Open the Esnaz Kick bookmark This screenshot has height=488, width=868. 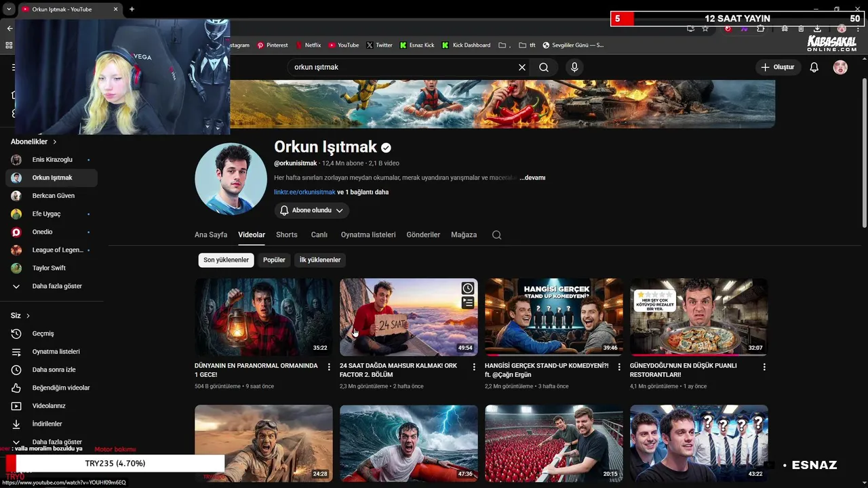pyautogui.click(x=417, y=45)
